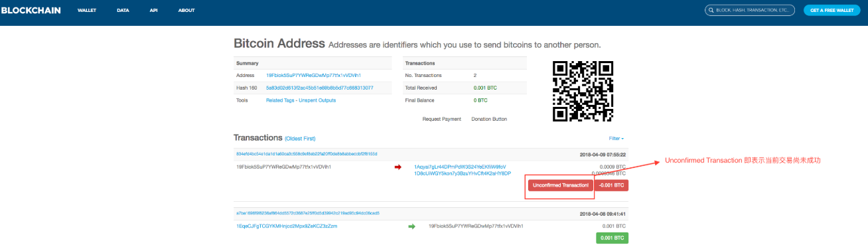Click the Unconfirmed Transaction button
This screenshot has width=868, height=251.
pyautogui.click(x=561, y=185)
